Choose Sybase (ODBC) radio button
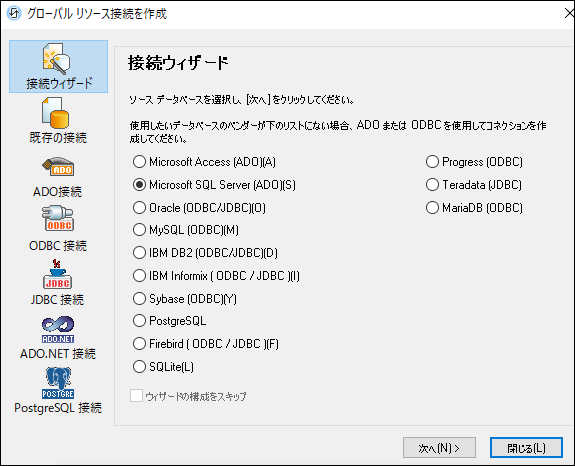This screenshot has height=466, width=575. click(139, 299)
